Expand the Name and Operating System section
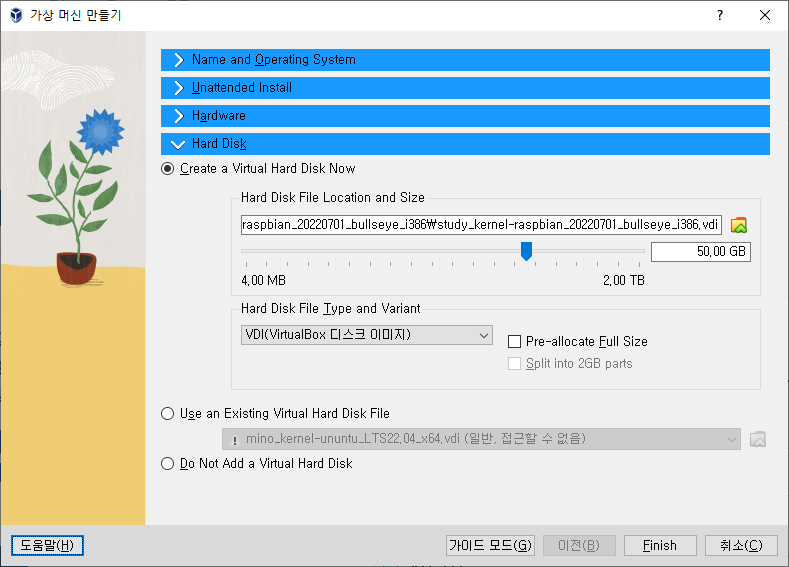 coord(273,60)
